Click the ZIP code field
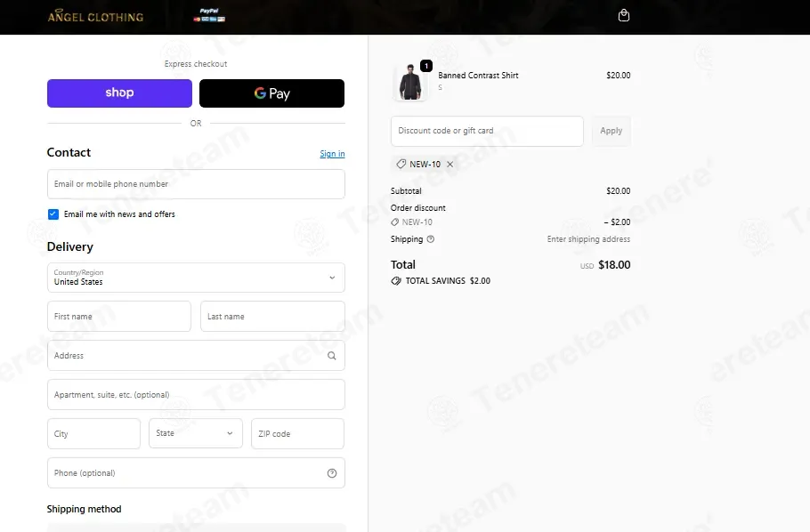 click(297, 433)
